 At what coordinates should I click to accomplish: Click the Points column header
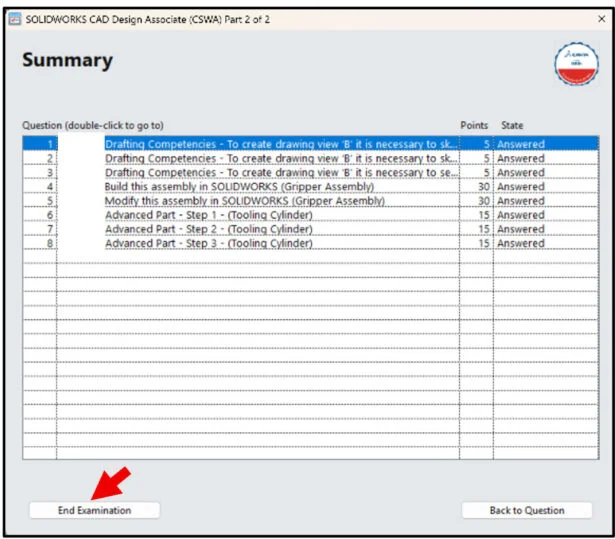pos(474,125)
